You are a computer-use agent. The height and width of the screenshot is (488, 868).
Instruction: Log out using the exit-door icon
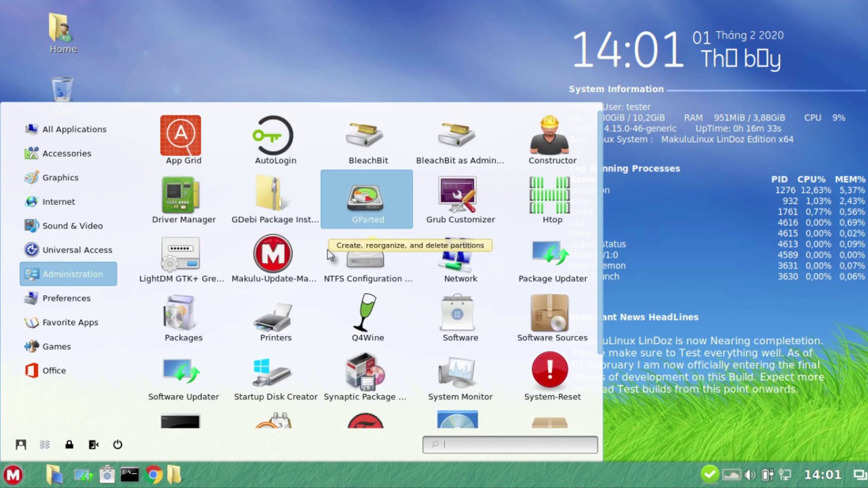point(94,445)
